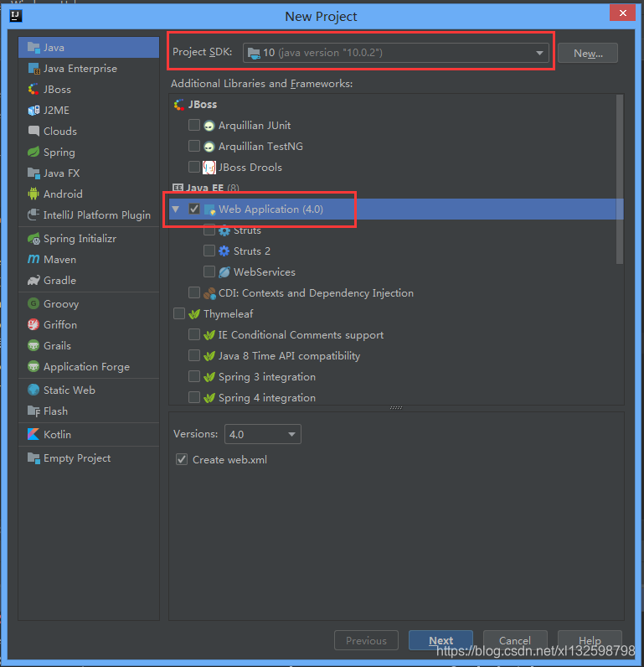
Task: Select Maven project type
Action: click(x=89, y=259)
